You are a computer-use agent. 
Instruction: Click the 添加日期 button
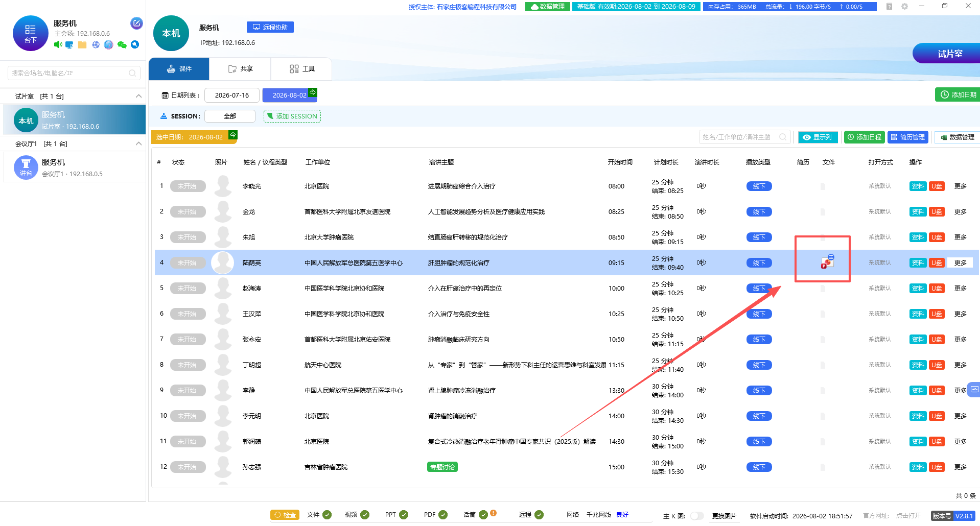[958, 94]
